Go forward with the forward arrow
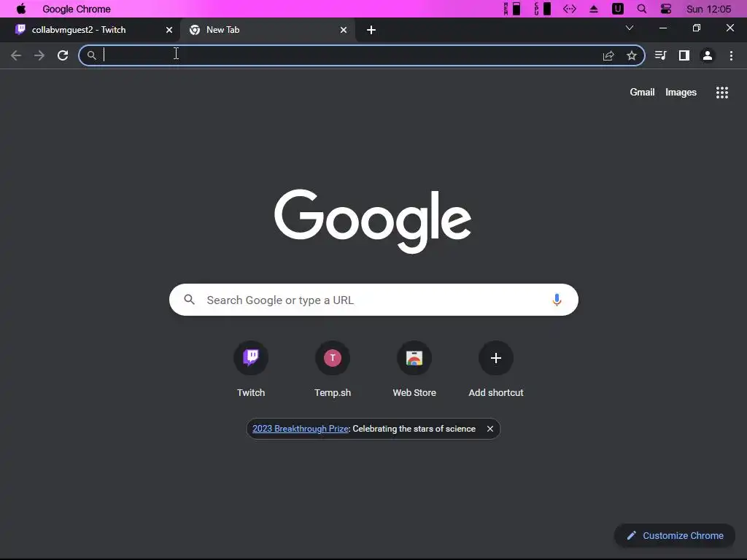 [39, 55]
